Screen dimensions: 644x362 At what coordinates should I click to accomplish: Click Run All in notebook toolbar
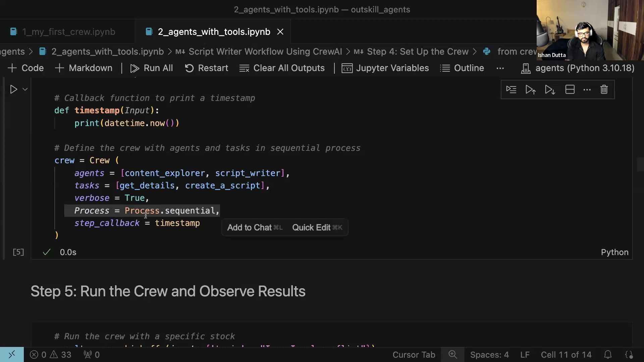click(152, 68)
